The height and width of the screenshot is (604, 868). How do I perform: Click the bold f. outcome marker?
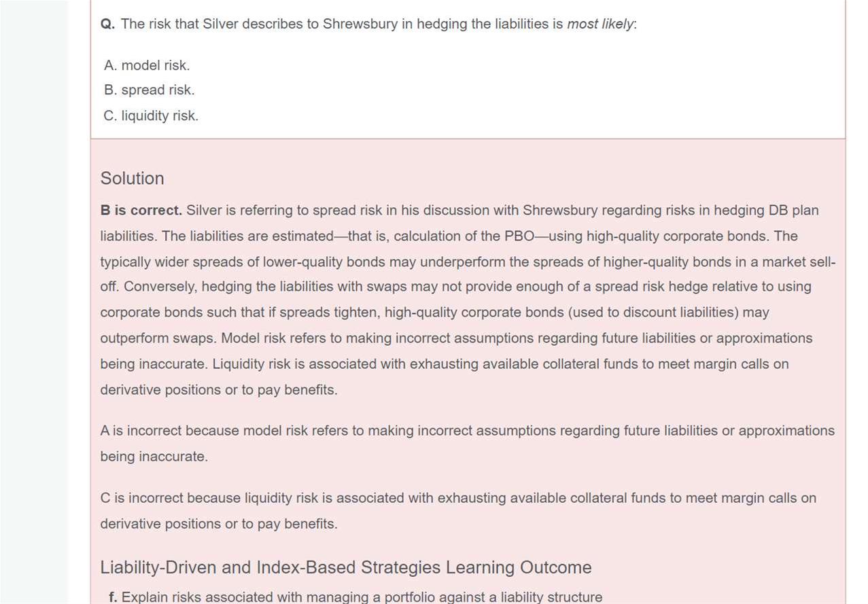click(113, 597)
